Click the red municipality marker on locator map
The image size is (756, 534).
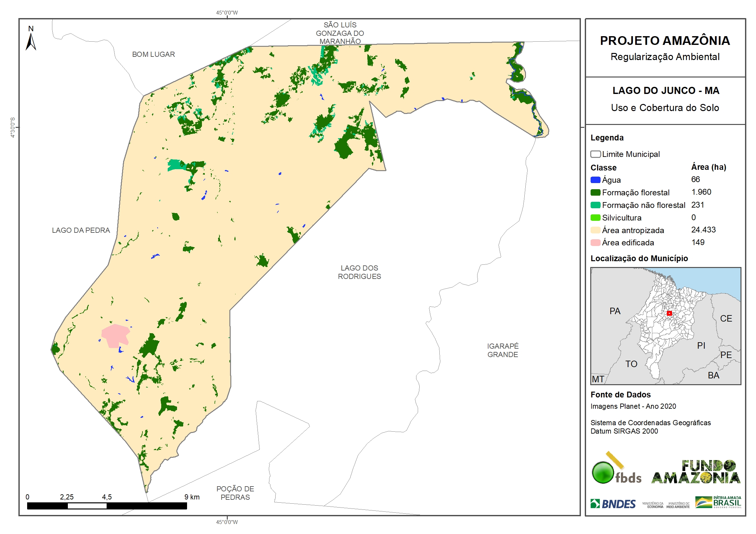[669, 313]
